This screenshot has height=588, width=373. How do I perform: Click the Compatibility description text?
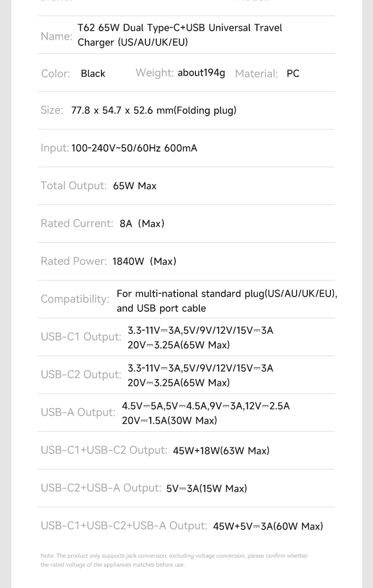227,301
